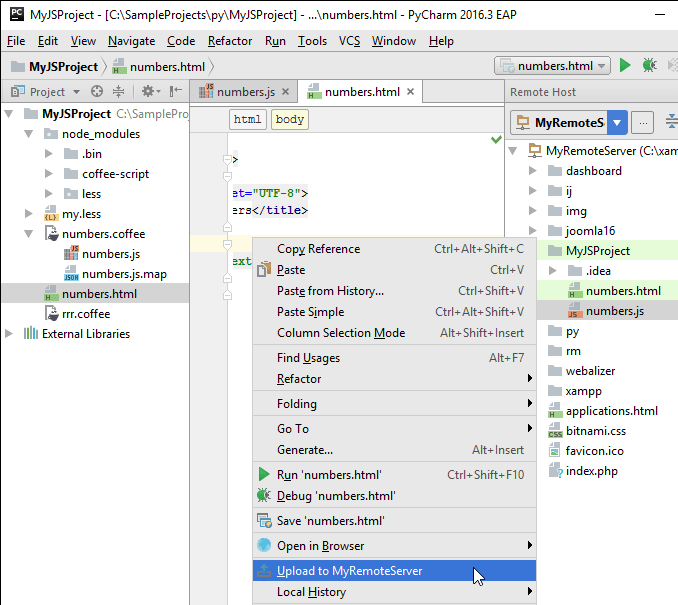This screenshot has width=678, height=605.
Task: Select Paste from History in context menu
Action: click(x=394, y=291)
